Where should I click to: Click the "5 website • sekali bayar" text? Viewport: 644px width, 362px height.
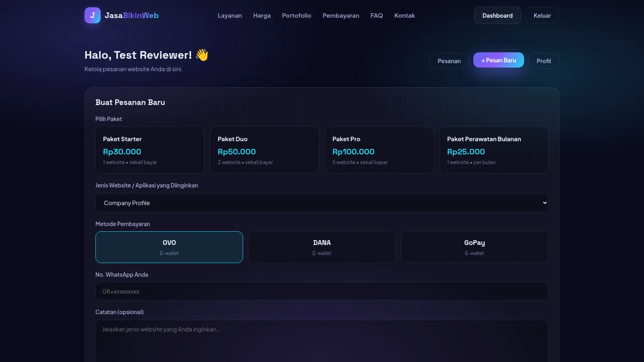point(360,162)
